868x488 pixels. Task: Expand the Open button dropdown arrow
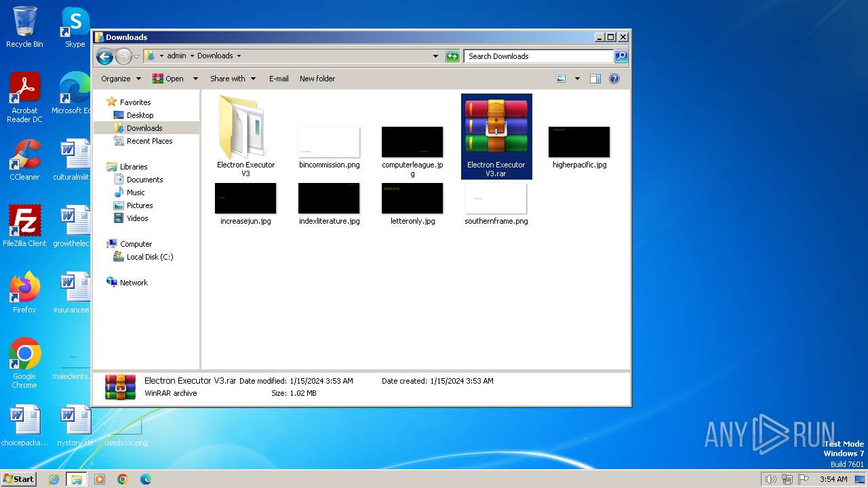(x=195, y=79)
